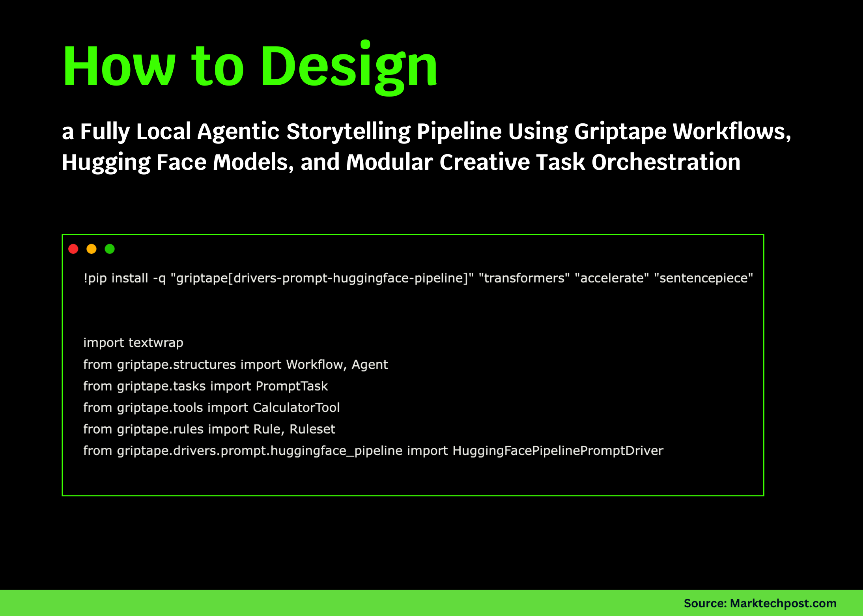This screenshot has height=616, width=863.
Task: Click the word 'transformers' in install command
Action: click(x=524, y=278)
